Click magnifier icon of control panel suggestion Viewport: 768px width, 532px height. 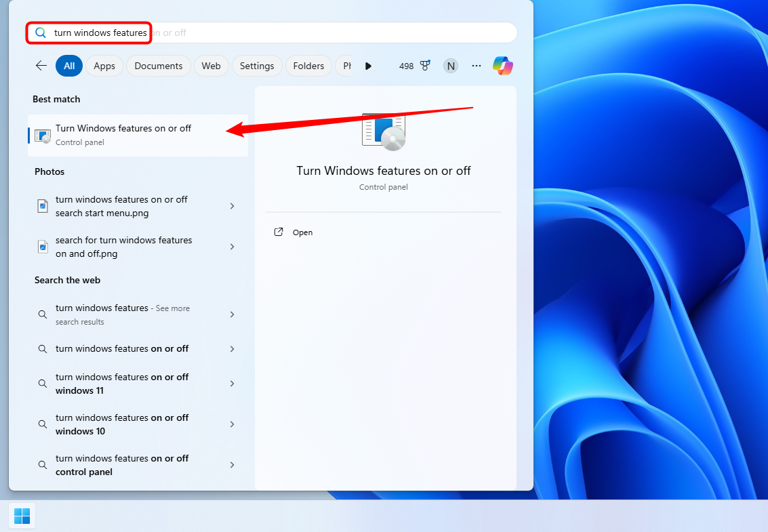[43, 465]
